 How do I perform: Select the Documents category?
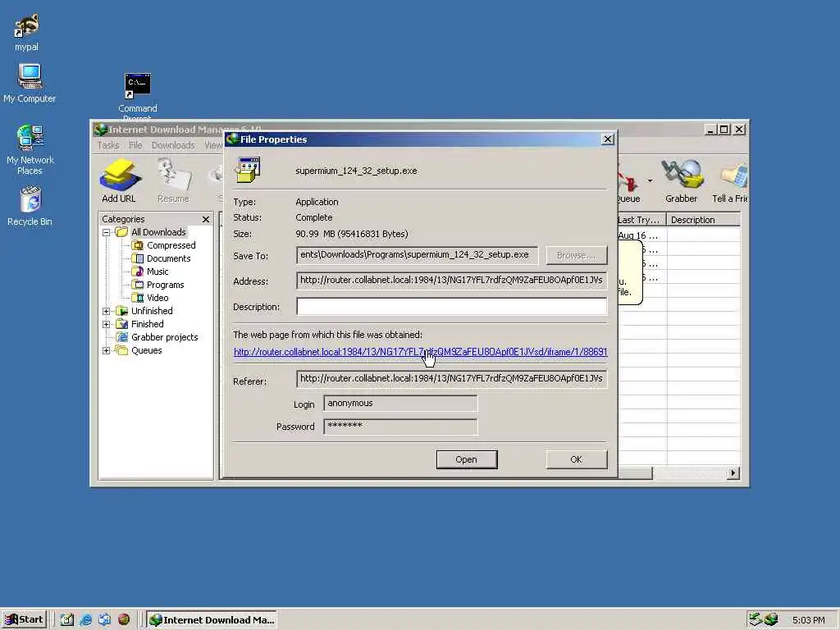(x=162, y=258)
